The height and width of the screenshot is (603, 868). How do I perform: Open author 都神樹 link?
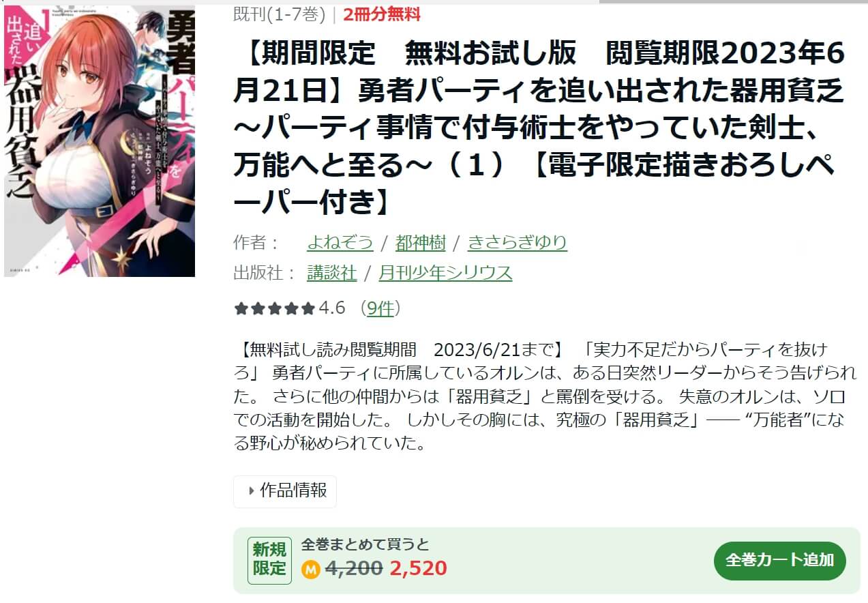point(421,242)
